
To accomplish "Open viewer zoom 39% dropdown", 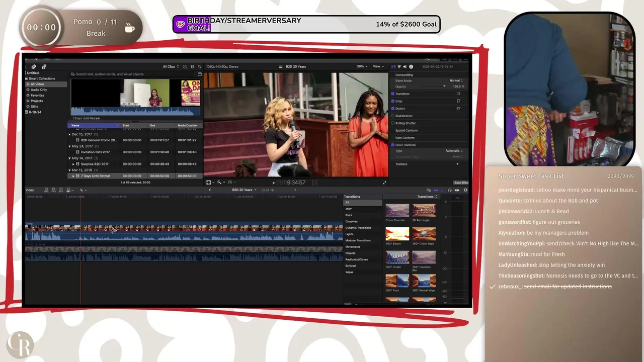I will click(362, 66).
